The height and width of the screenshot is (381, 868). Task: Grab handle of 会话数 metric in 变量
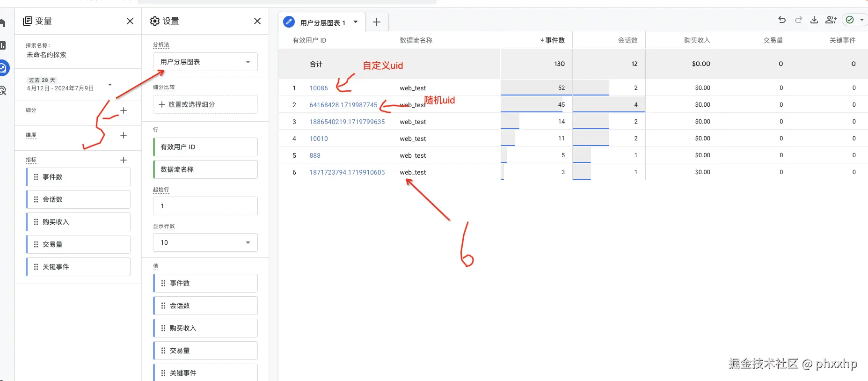pyautogui.click(x=36, y=199)
